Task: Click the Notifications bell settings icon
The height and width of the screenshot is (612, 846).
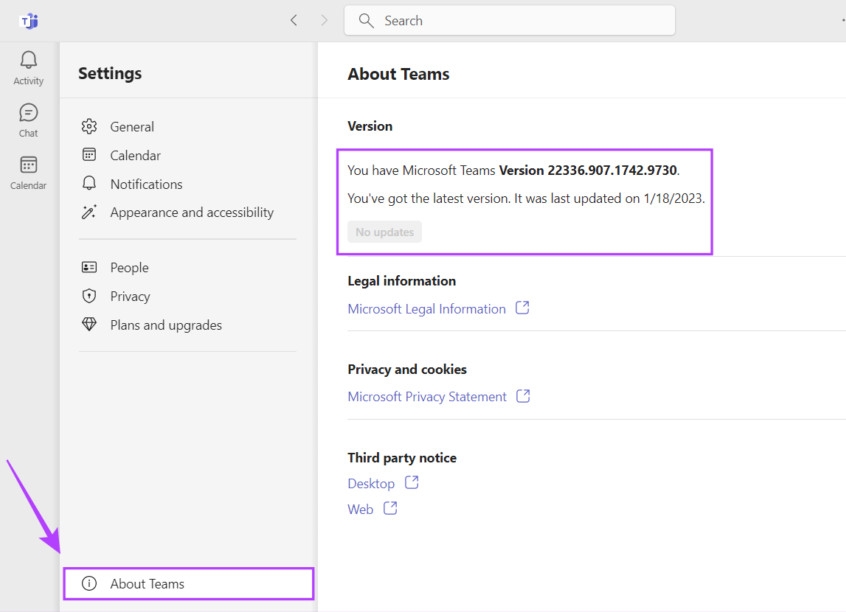Action: coord(89,183)
